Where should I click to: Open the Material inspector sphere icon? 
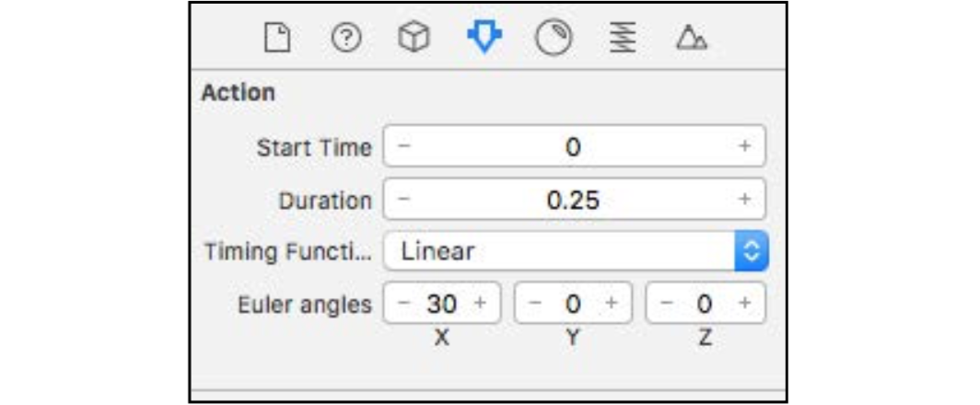click(x=554, y=39)
